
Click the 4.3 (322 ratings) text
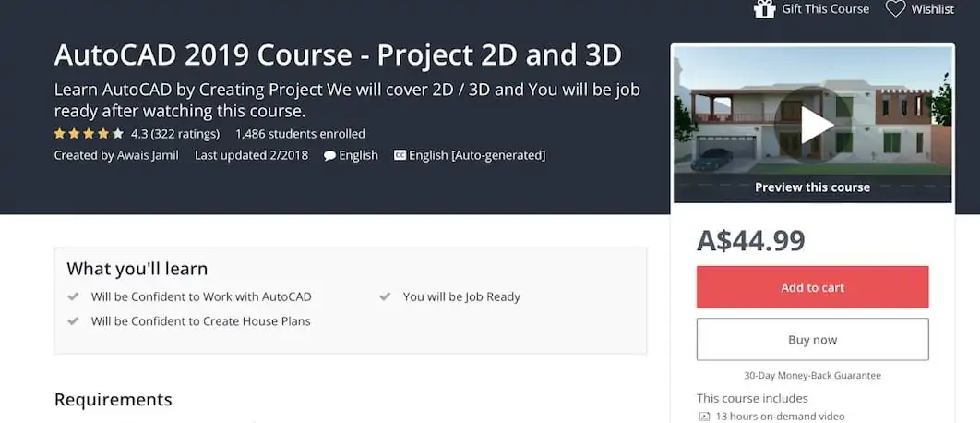tap(175, 134)
